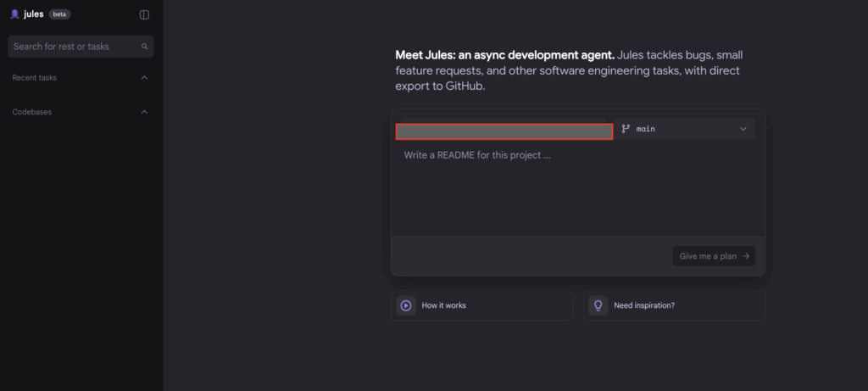Click the Jules octopus logo icon
This screenshot has height=391, width=868.
click(x=14, y=14)
